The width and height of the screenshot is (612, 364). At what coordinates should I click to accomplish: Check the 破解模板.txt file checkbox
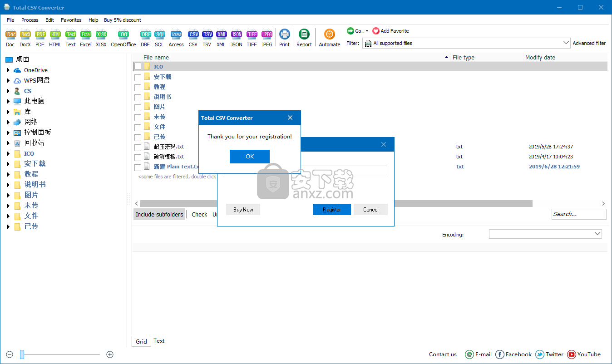click(x=138, y=157)
